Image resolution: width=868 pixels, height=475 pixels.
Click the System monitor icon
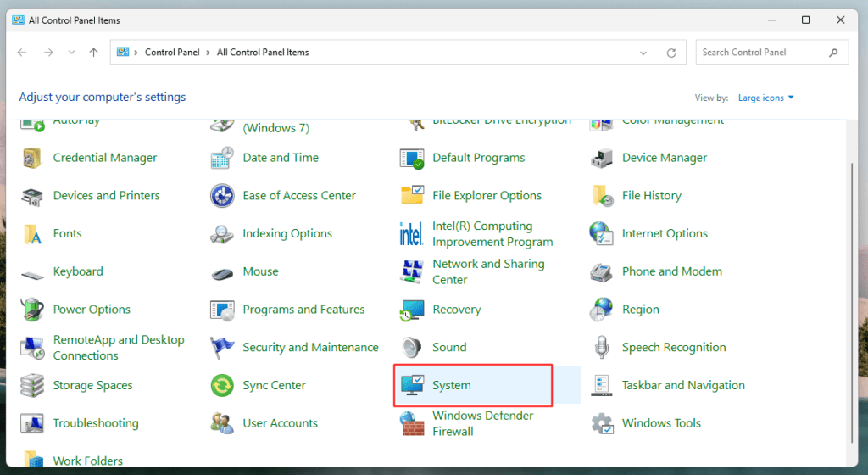point(413,385)
